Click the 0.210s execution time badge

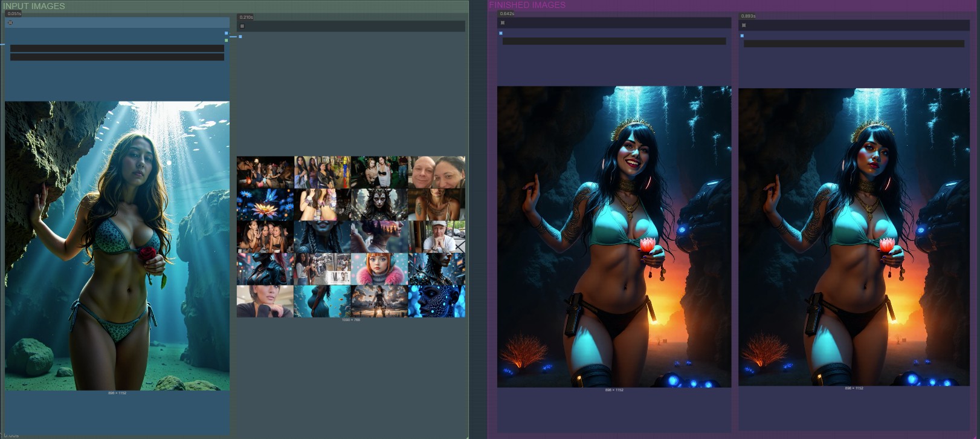tap(246, 18)
